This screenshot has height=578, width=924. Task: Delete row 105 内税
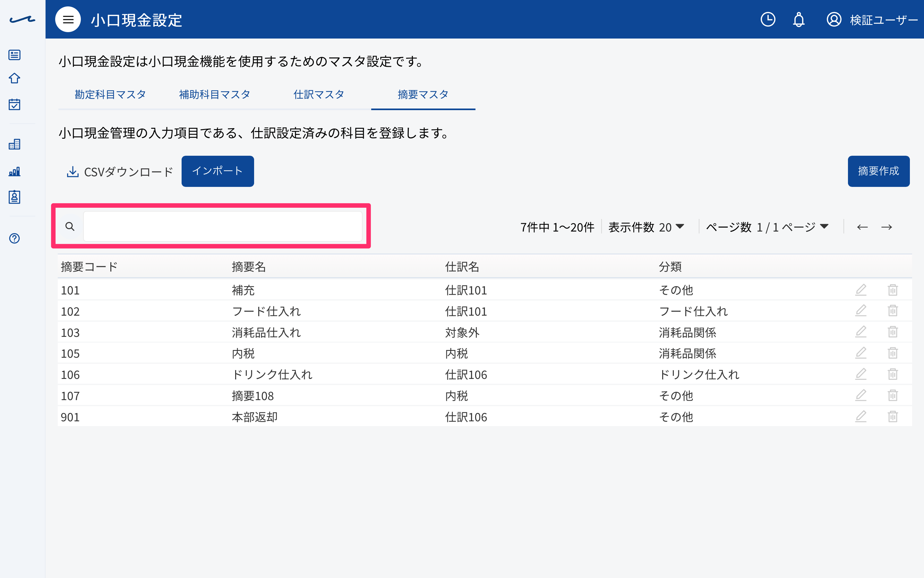pyautogui.click(x=893, y=353)
